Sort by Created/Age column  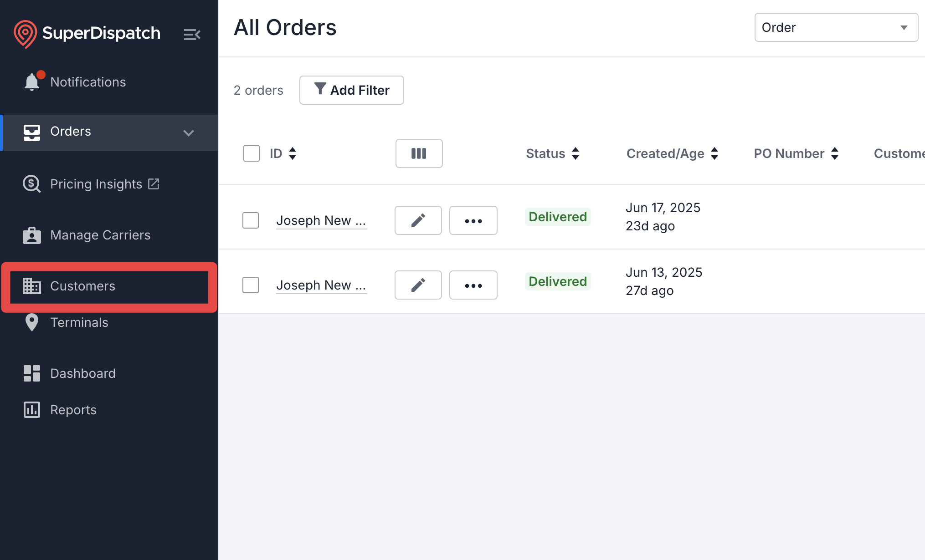point(672,153)
